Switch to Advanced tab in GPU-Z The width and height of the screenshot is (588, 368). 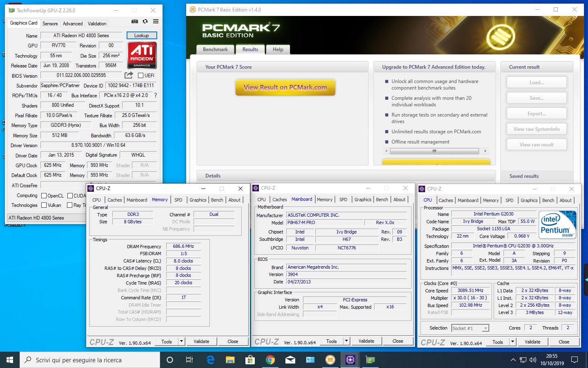73,24
